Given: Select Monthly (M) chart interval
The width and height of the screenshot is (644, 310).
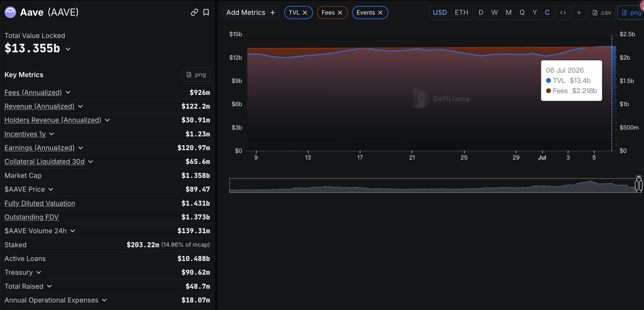Looking at the screenshot, I should (x=509, y=13).
